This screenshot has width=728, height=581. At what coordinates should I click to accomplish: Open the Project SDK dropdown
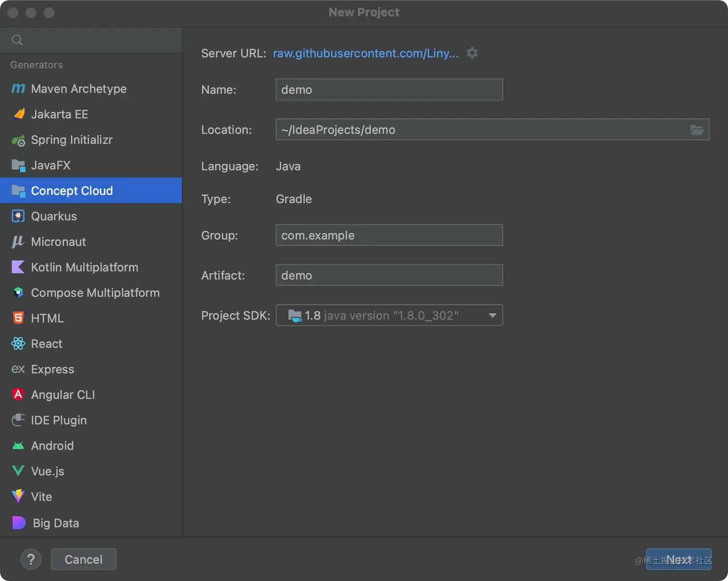pyautogui.click(x=389, y=315)
